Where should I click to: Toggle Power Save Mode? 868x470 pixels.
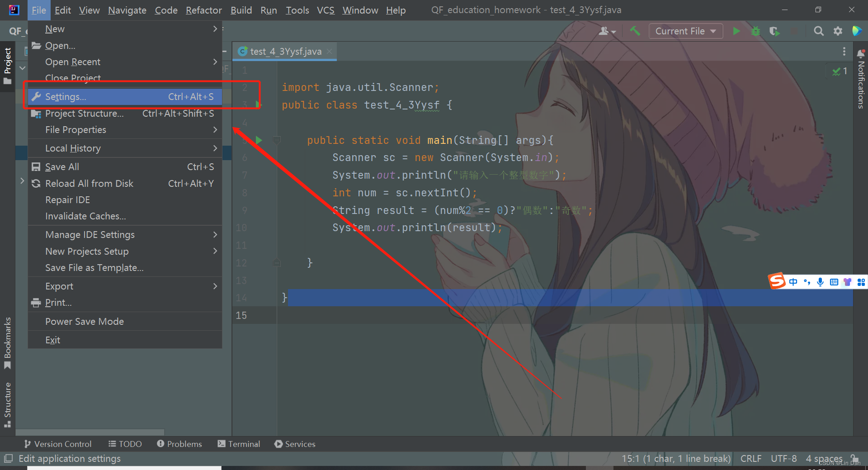[125, 322]
